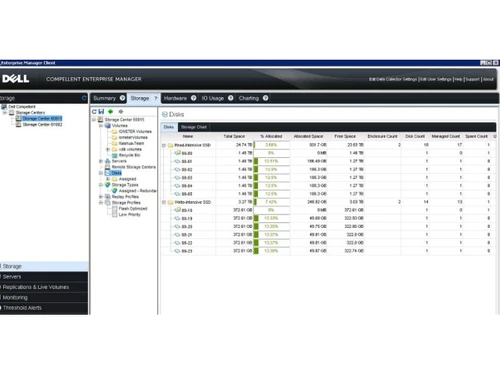Click the question mark on the Storage tab
The height and width of the screenshot is (375, 500).
coord(155,98)
